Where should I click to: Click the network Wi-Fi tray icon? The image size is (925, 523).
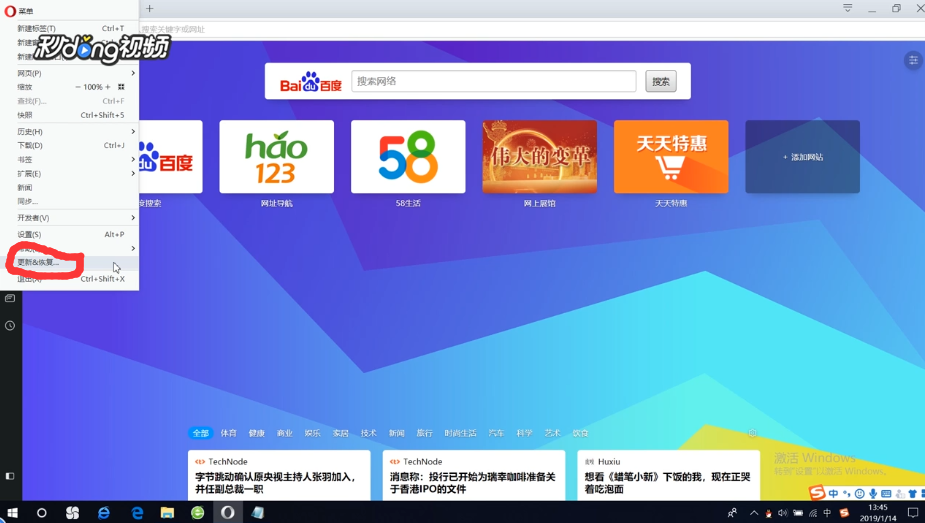[x=813, y=513]
